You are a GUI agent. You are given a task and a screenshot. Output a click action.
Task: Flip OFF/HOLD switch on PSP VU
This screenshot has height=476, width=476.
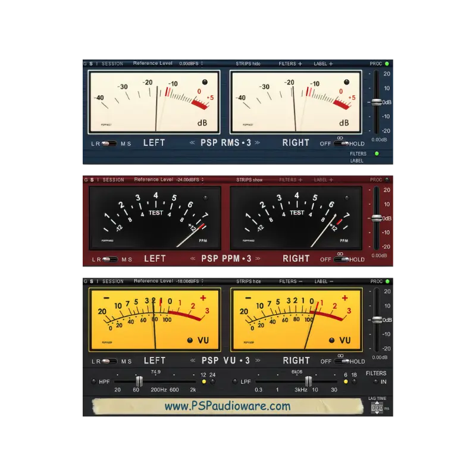click(342, 361)
